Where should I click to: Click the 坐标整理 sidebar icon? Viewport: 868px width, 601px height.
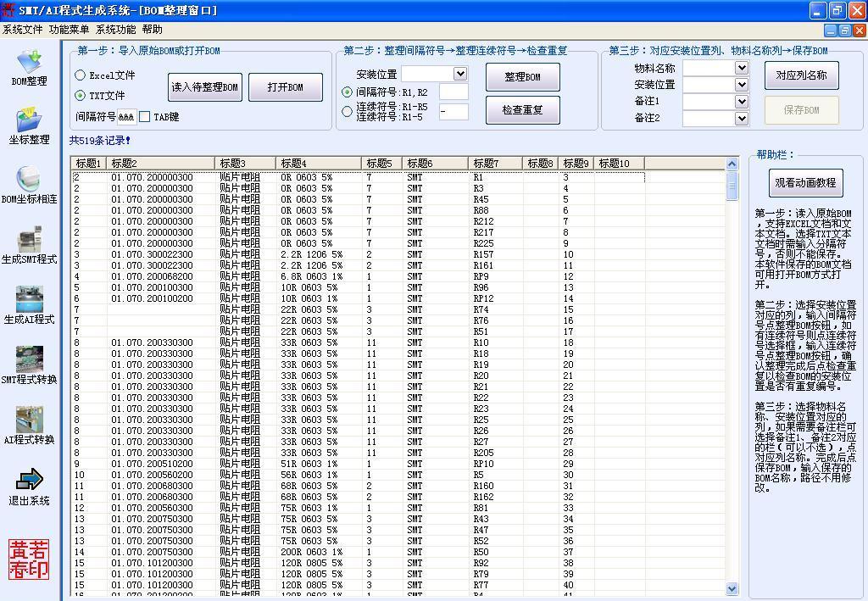pyautogui.click(x=29, y=120)
